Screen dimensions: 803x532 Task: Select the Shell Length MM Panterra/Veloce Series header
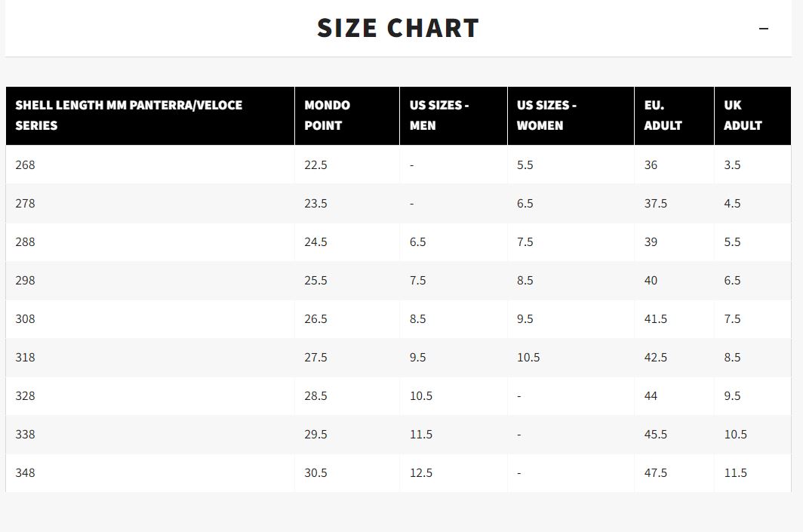pos(150,115)
